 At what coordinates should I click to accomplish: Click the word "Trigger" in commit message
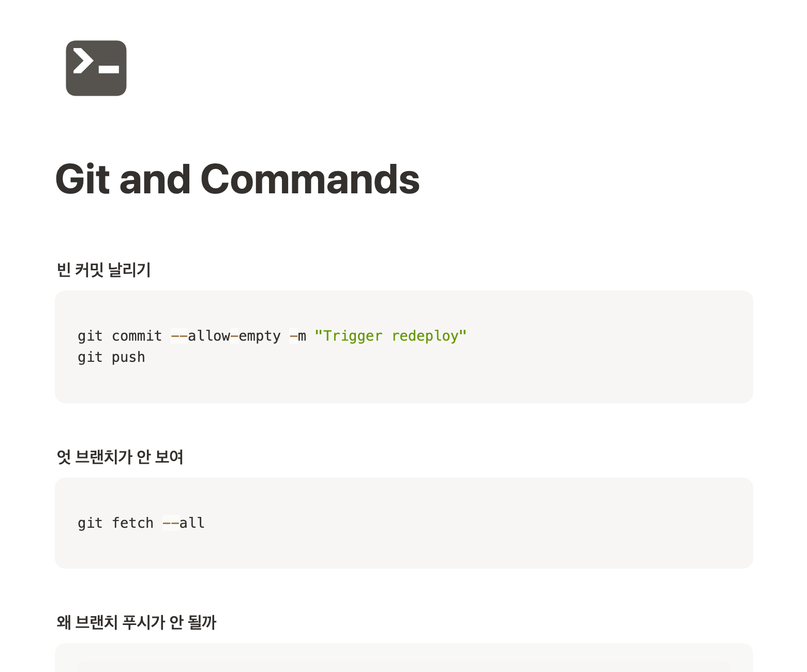coord(353,336)
